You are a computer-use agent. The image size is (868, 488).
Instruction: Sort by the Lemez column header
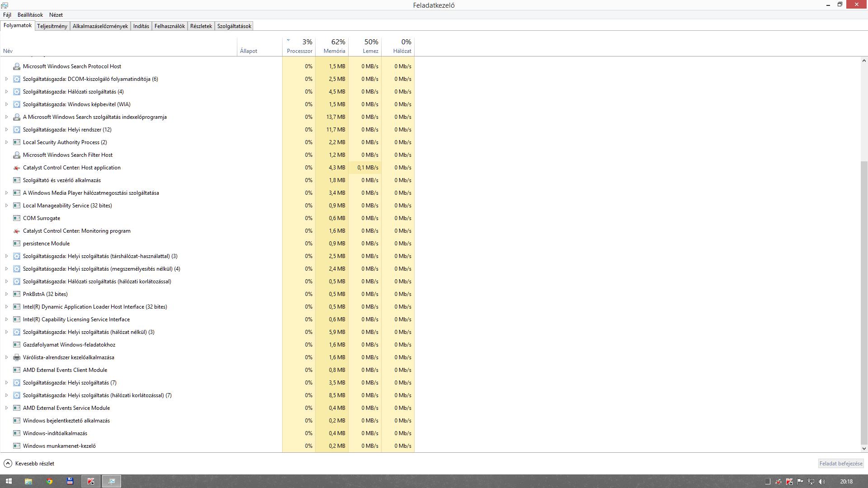tap(365, 47)
